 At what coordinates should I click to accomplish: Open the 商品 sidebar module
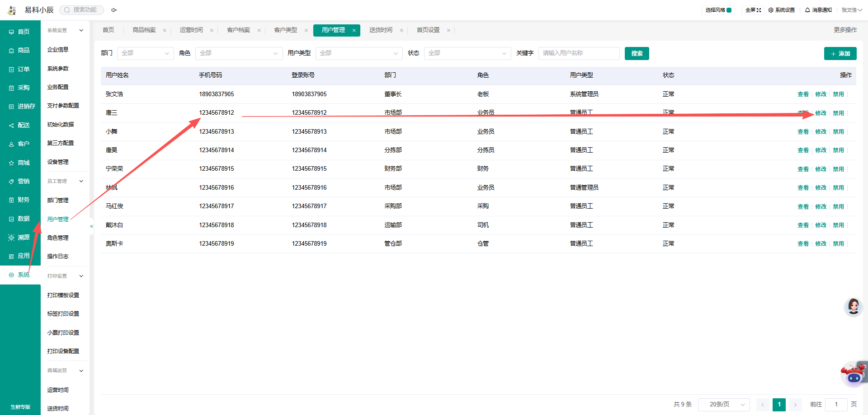click(20, 51)
